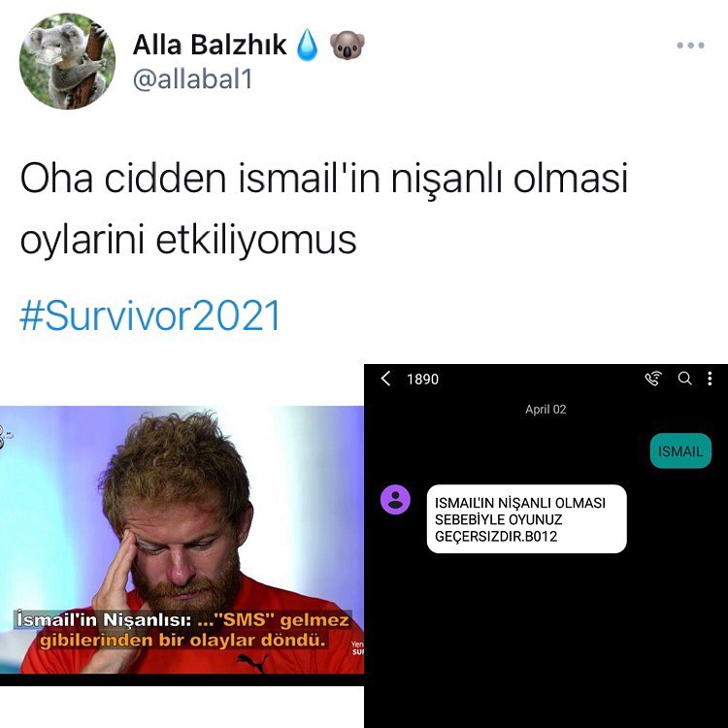Select the received GEÇERSİZDİR.B012 message bubble

526,519
